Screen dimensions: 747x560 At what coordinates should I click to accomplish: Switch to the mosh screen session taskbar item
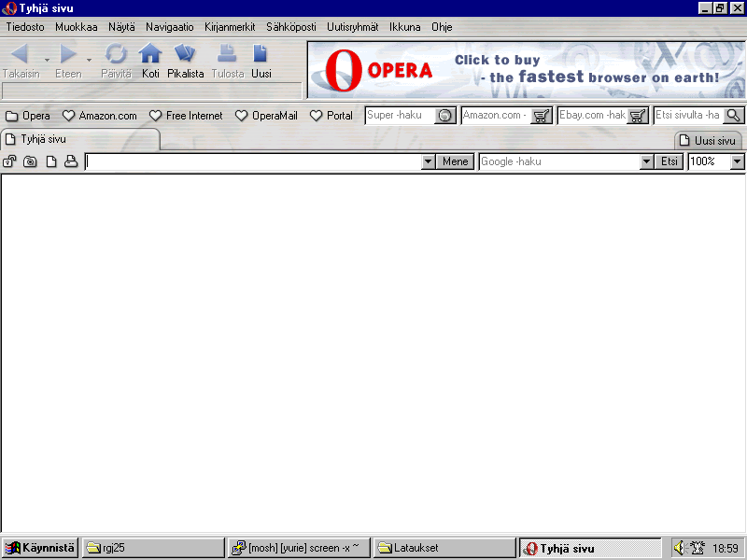pos(299,548)
